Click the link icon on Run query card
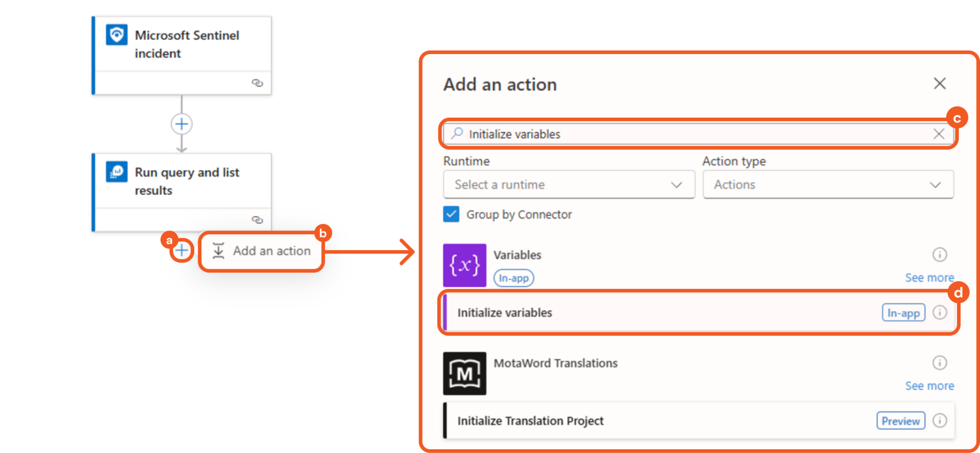980x453 pixels. pyautogui.click(x=257, y=220)
